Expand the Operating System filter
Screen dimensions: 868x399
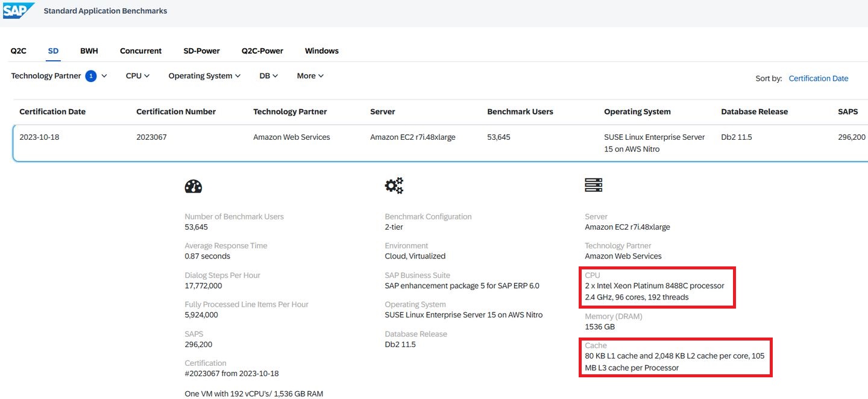(204, 76)
